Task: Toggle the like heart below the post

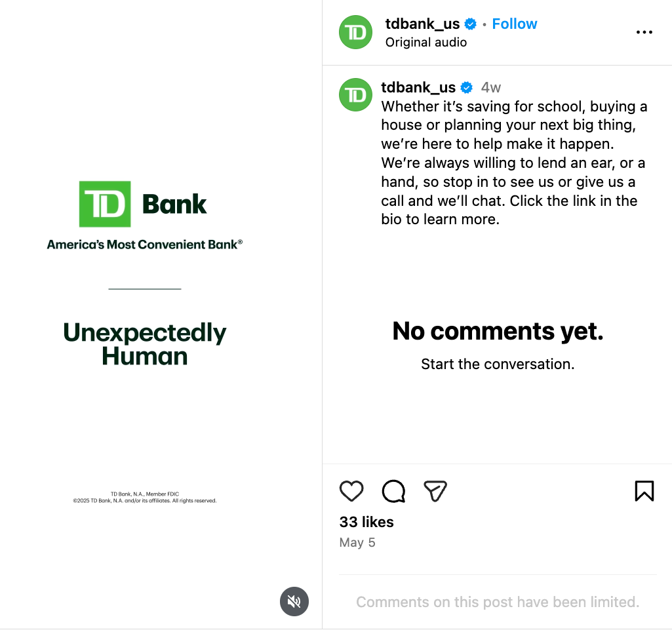Action: (x=351, y=490)
